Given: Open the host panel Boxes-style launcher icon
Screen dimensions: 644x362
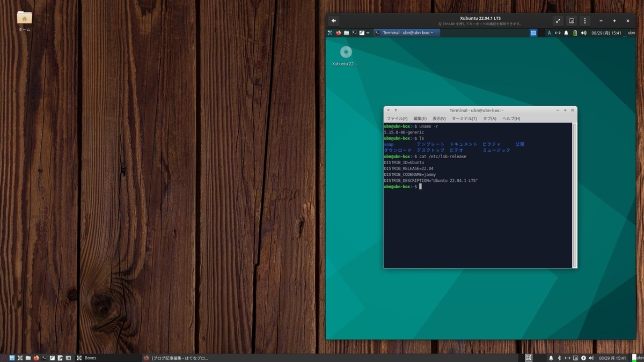Looking at the screenshot, I should click(x=20, y=358).
